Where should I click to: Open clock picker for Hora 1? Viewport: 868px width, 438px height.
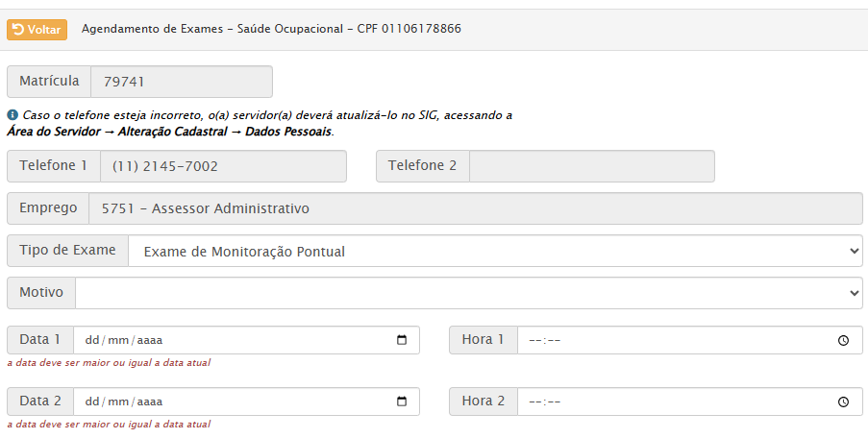(x=843, y=340)
